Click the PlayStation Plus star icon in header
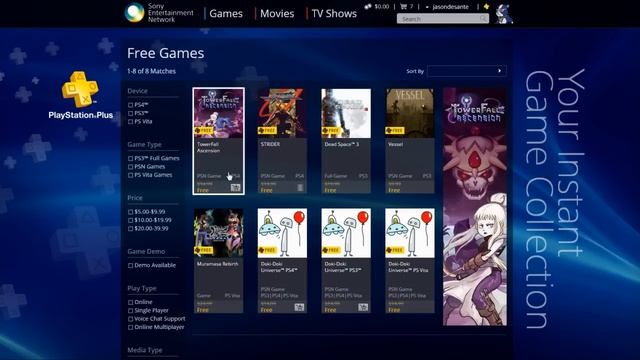 pos(486,7)
